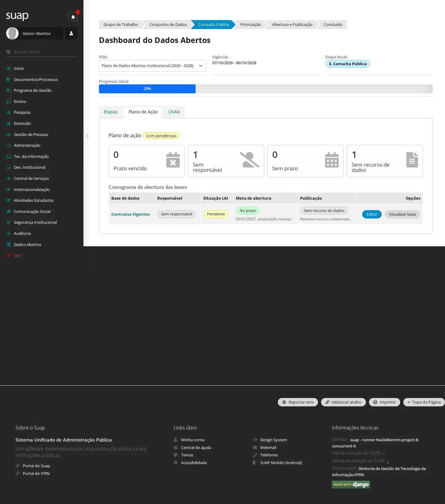Open the notifications bell icon
Image resolution: width=445 pixels, height=504 pixels.
[73, 17]
